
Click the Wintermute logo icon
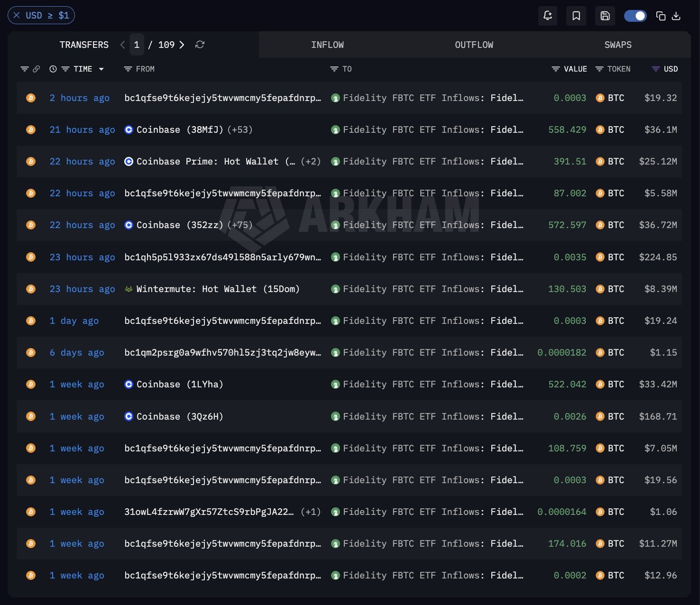point(129,289)
